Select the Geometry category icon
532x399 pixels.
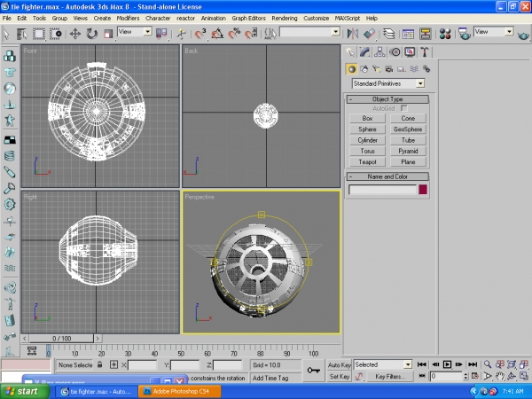coord(351,69)
